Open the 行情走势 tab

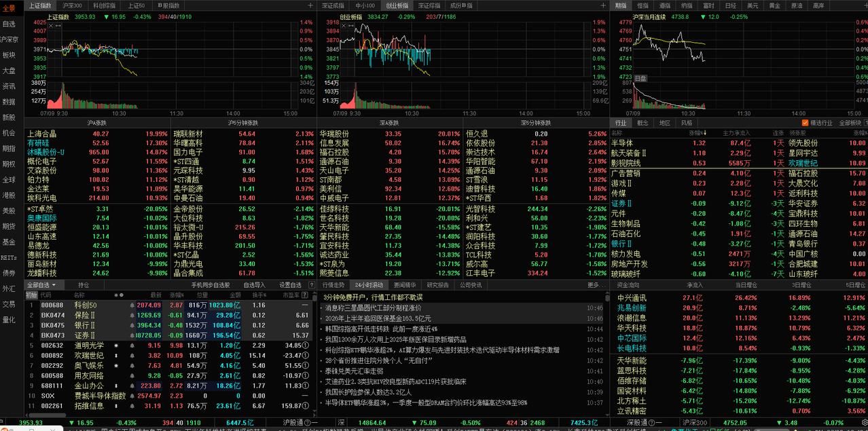[333, 285]
